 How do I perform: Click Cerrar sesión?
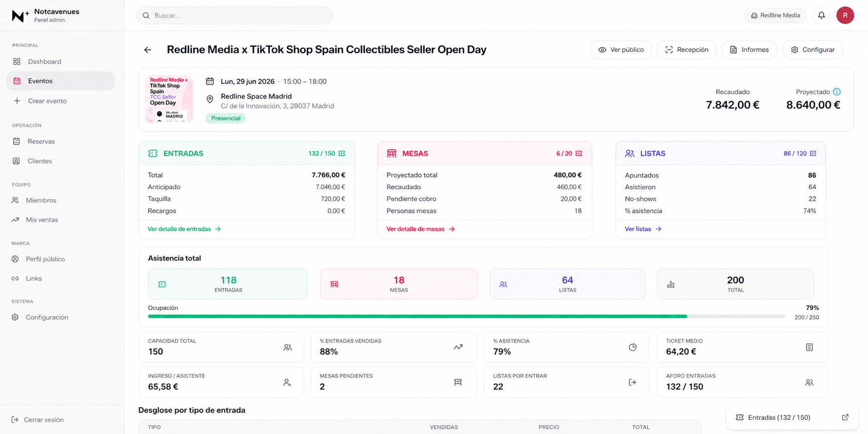(38, 420)
